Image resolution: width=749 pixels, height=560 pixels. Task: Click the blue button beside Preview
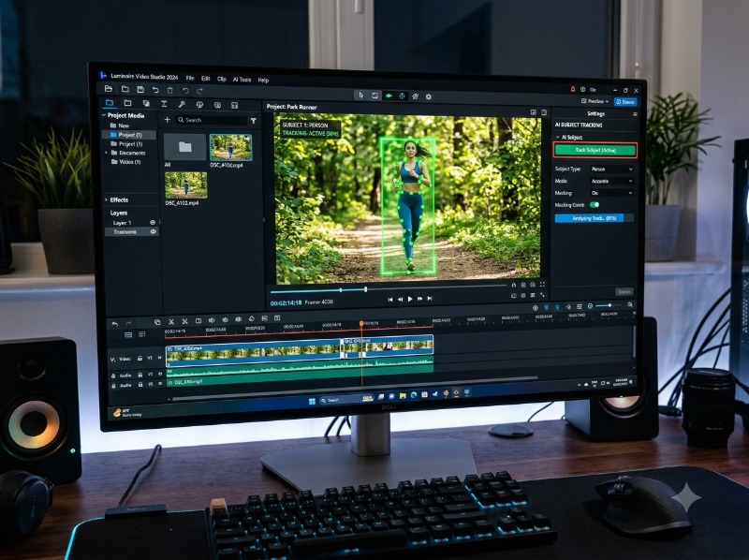coord(625,102)
